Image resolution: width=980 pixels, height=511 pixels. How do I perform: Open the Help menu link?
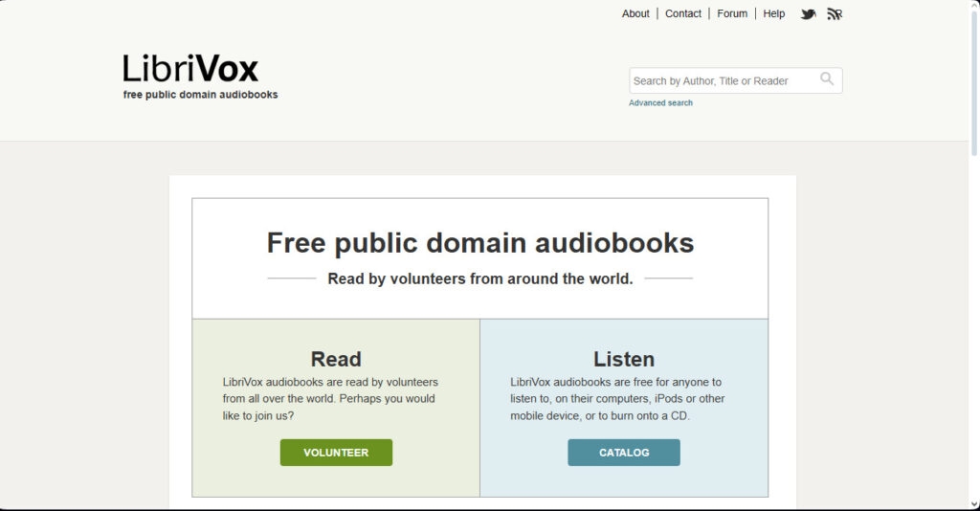click(773, 13)
